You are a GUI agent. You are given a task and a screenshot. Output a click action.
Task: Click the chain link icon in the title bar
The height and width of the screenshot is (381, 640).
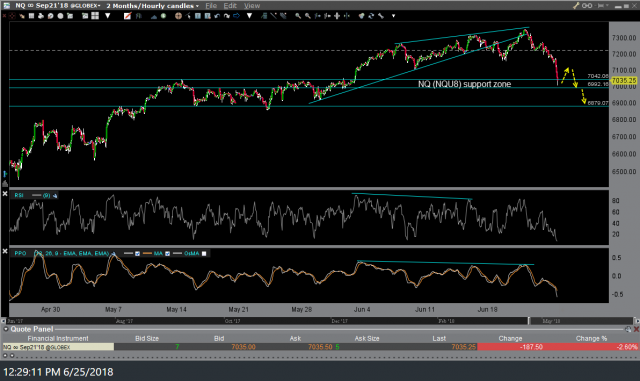pyautogui.click(x=587, y=6)
